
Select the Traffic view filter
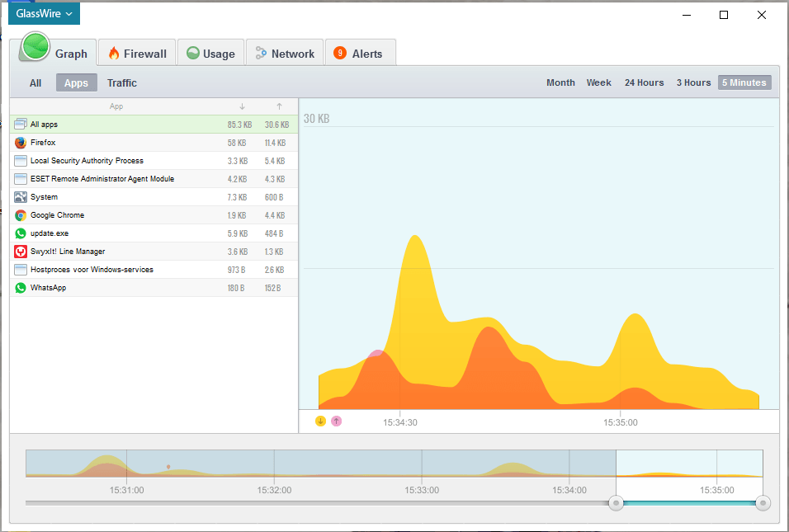point(122,83)
